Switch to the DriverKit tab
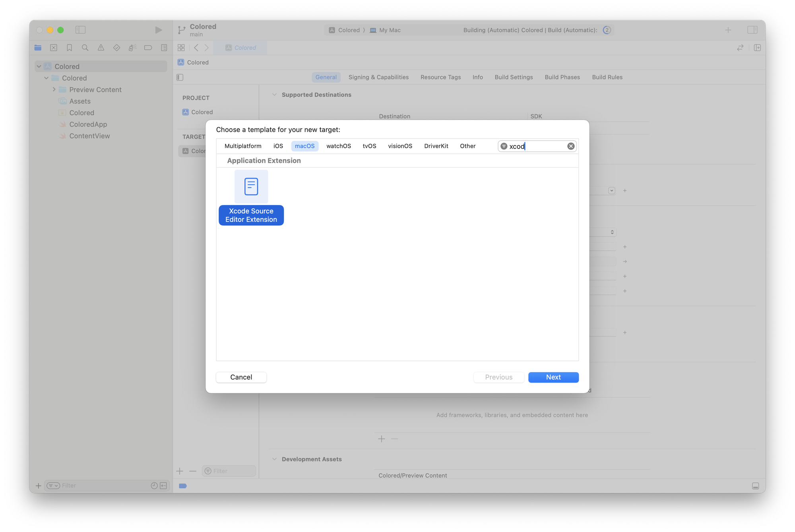Viewport: 795px width, 532px height. tap(436, 146)
